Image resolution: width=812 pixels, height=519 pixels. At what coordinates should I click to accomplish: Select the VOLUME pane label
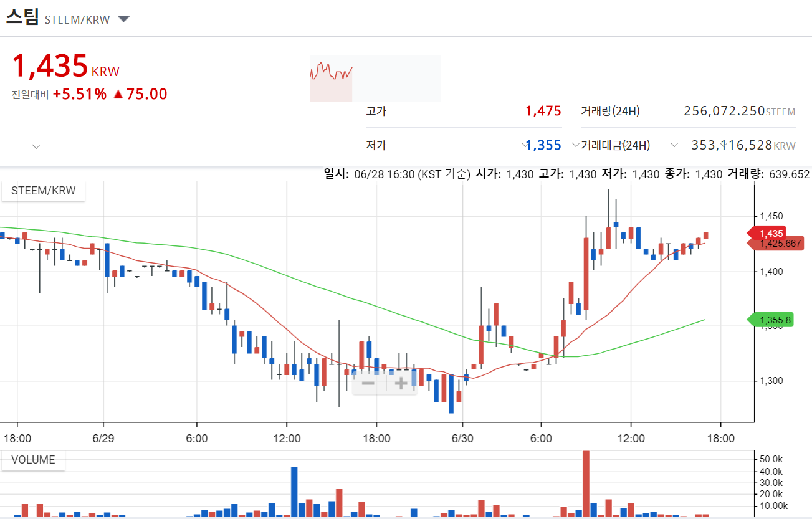coord(34,460)
